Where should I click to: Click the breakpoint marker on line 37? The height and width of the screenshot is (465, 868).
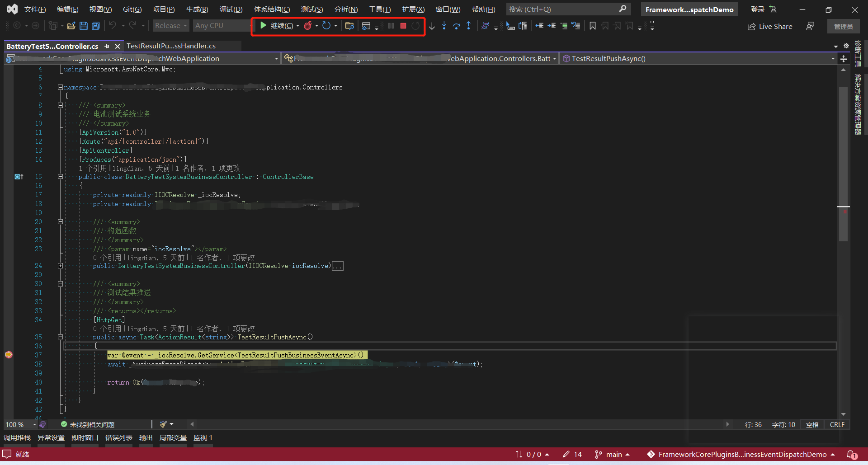(x=9, y=355)
